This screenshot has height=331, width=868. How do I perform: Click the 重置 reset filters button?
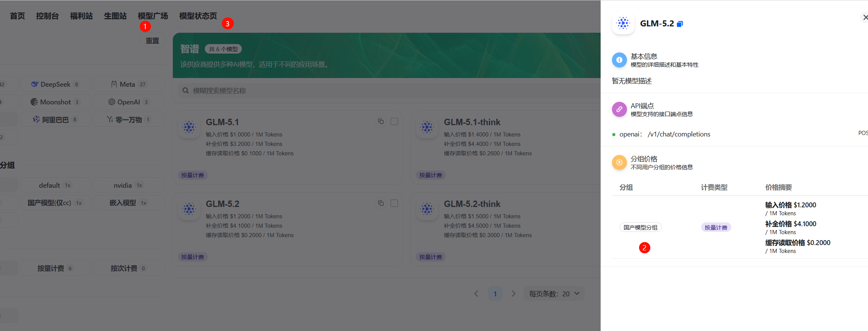(152, 41)
